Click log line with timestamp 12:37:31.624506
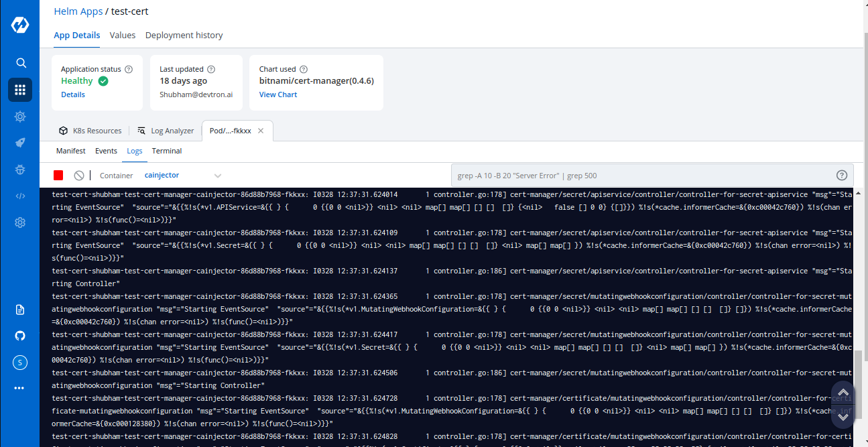 452,379
